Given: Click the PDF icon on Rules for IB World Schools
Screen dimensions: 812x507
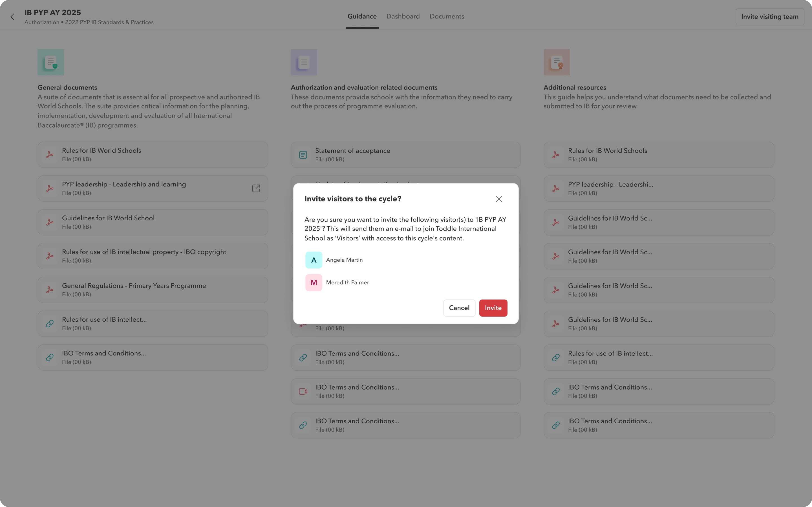Looking at the screenshot, I should point(50,154).
